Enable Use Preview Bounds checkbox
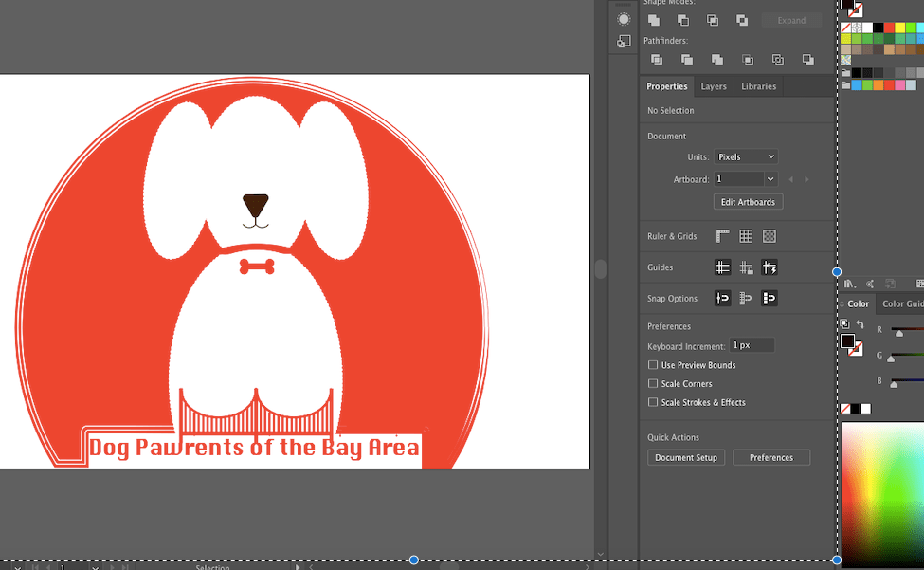 click(x=653, y=365)
